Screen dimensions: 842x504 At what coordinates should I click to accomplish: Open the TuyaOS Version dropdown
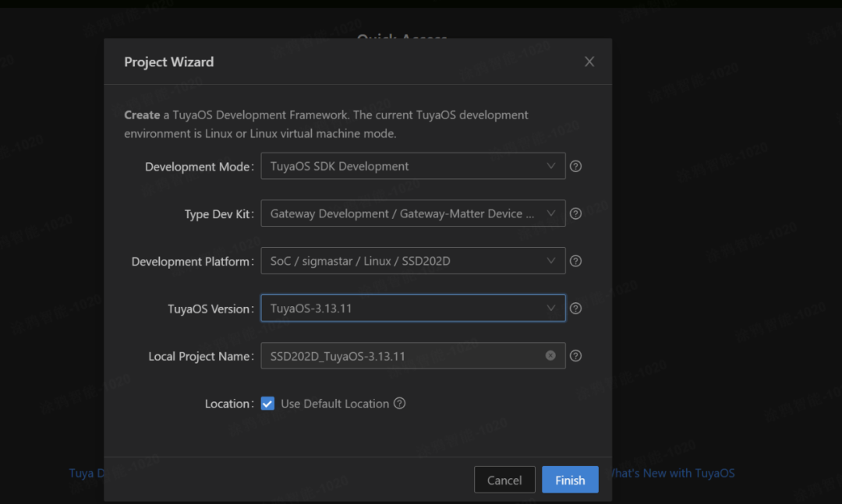(412, 308)
